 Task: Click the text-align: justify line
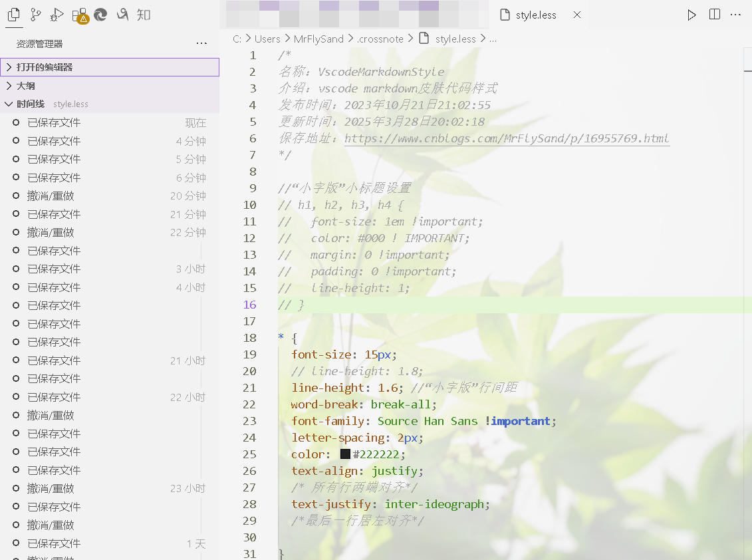coord(357,471)
